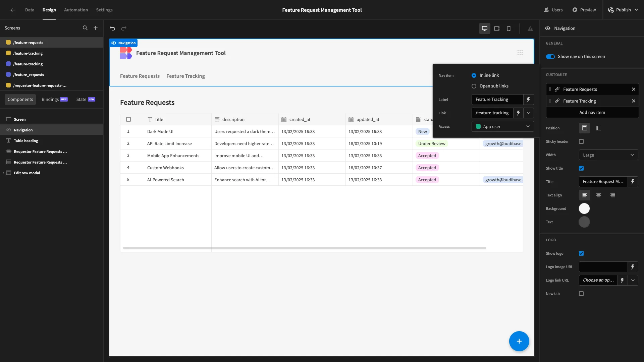644x362 pixels.
Task: Undo the last change
Action: point(112,28)
